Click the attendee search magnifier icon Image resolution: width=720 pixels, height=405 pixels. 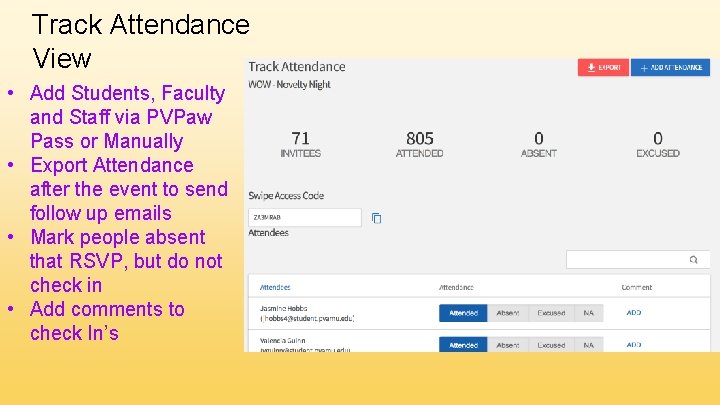pos(693,260)
